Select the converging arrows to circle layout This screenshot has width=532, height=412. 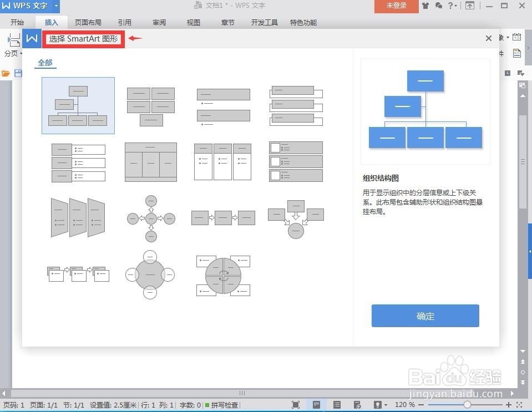click(x=296, y=220)
